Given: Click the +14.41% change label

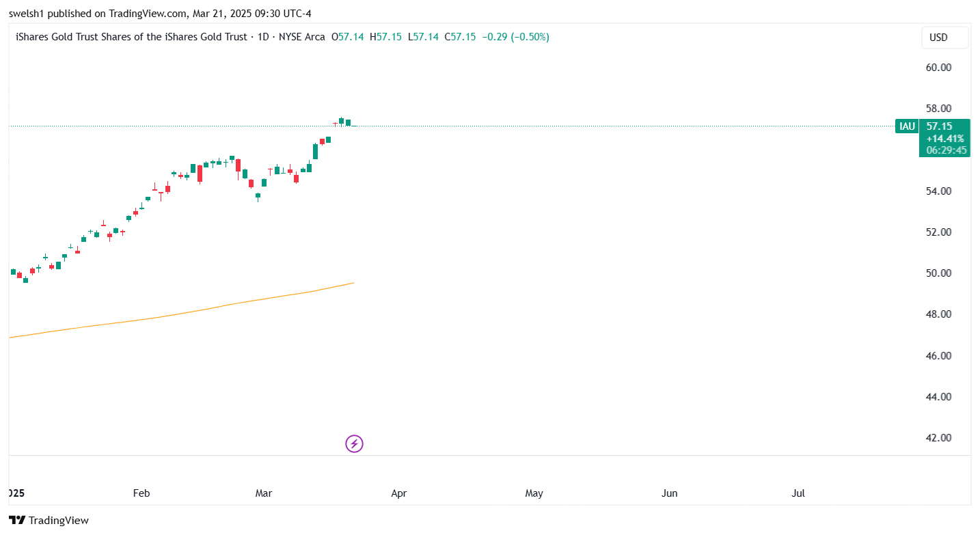Looking at the screenshot, I should click(945, 138).
